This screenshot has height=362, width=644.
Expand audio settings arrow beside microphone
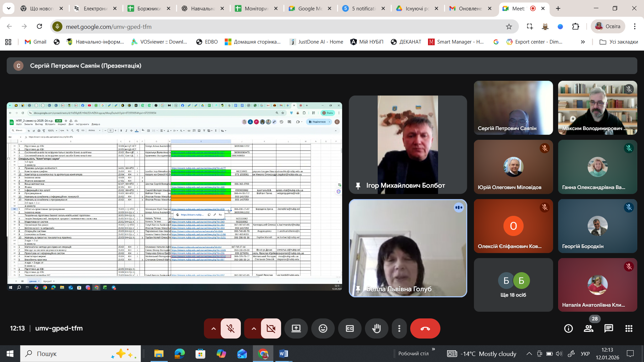(213, 328)
